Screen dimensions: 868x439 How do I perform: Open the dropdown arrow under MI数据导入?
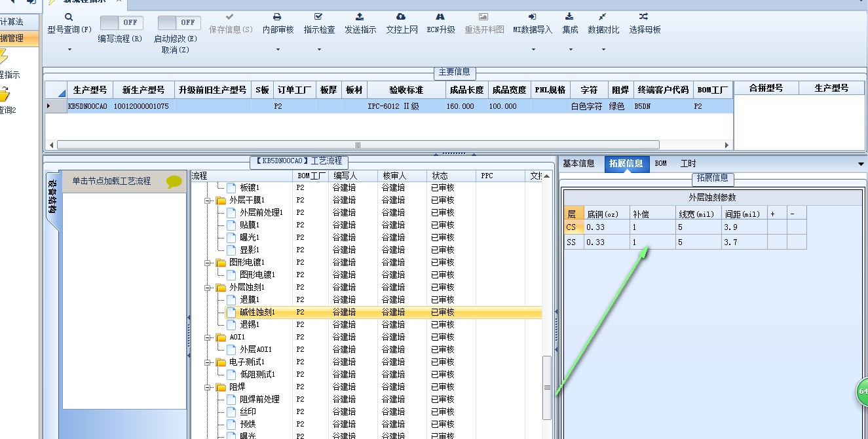tap(532, 49)
